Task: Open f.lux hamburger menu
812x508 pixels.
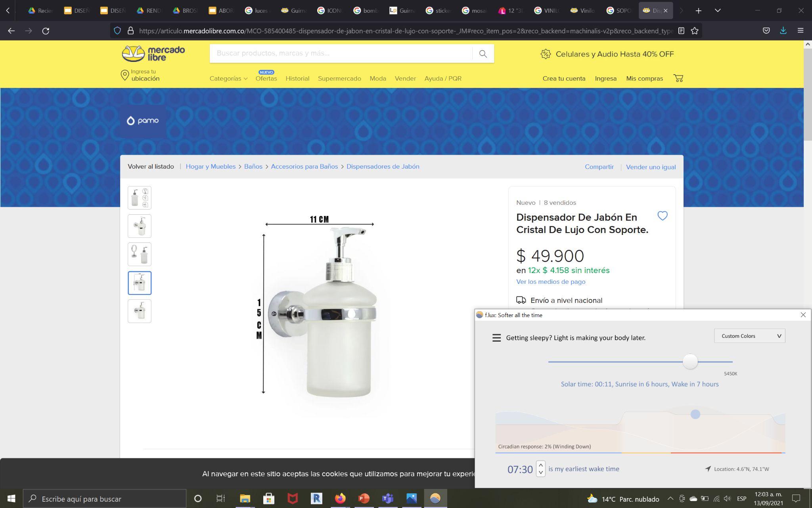Action: coord(496,338)
